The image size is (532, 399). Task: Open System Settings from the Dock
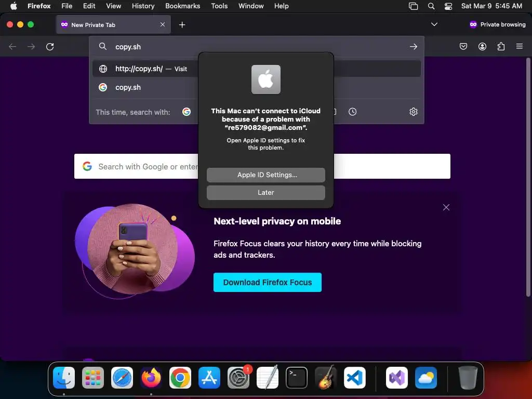coord(238,377)
